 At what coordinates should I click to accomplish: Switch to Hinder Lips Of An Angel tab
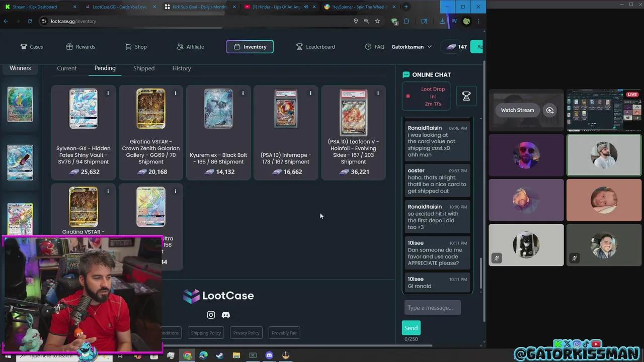tap(280, 7)
